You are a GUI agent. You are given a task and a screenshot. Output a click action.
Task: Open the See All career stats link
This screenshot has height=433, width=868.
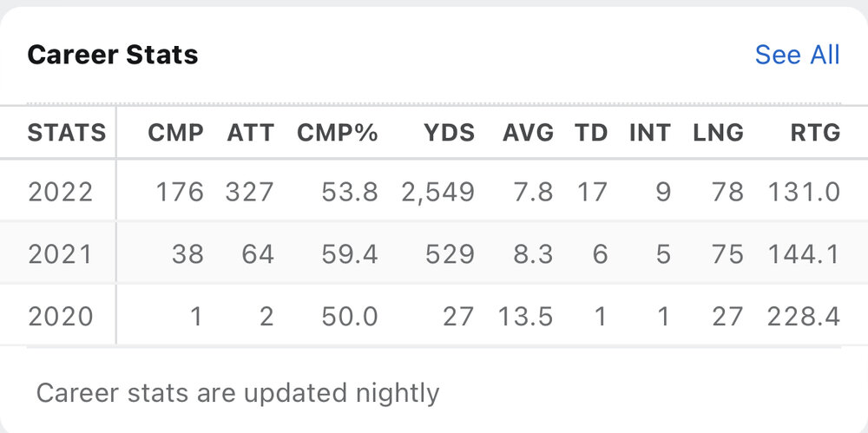[797, 55]
